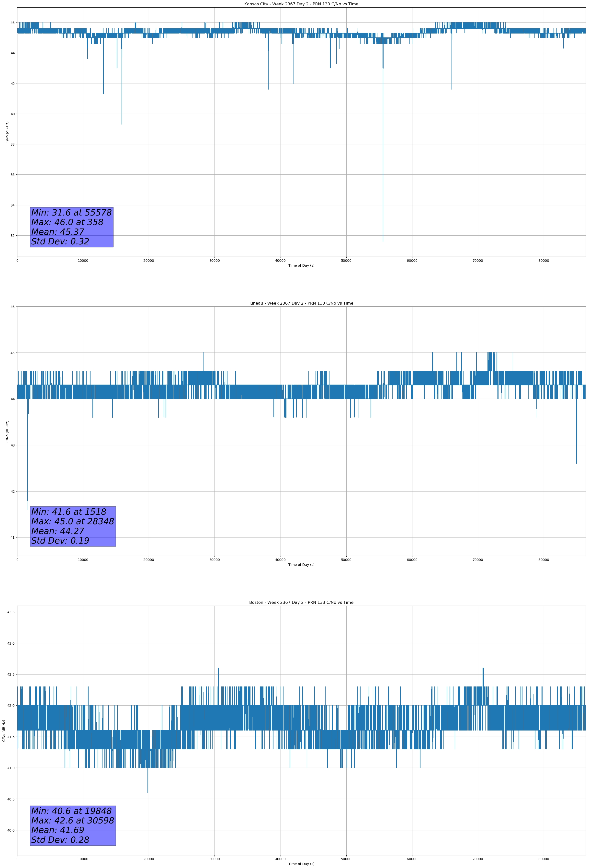Click the Boston plot title
The width and height of the screenshot is (589, 868).
point(301,603)
